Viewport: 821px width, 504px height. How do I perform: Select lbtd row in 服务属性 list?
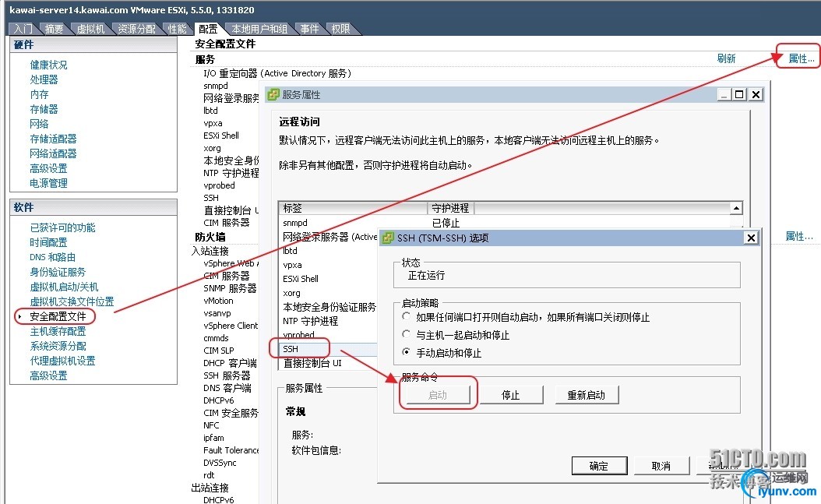[x=328, y=251]
